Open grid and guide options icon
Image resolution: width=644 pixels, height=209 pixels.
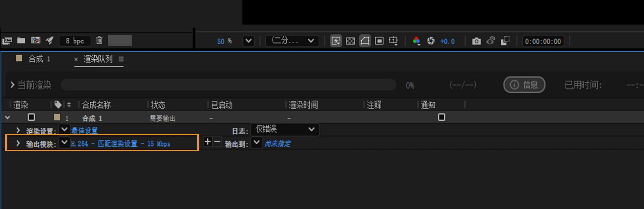[393, 41]
